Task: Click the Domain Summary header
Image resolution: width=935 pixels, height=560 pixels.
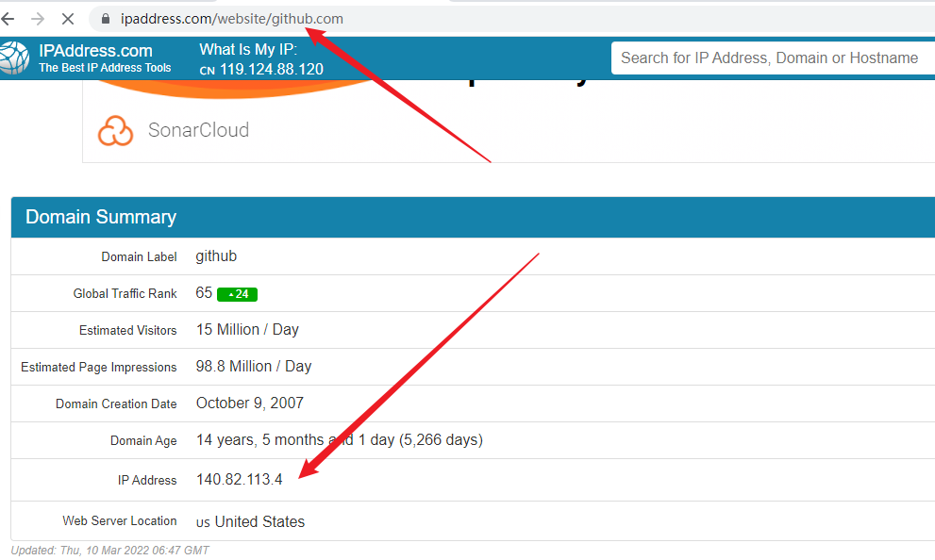Action: click(x=101, y=217)
